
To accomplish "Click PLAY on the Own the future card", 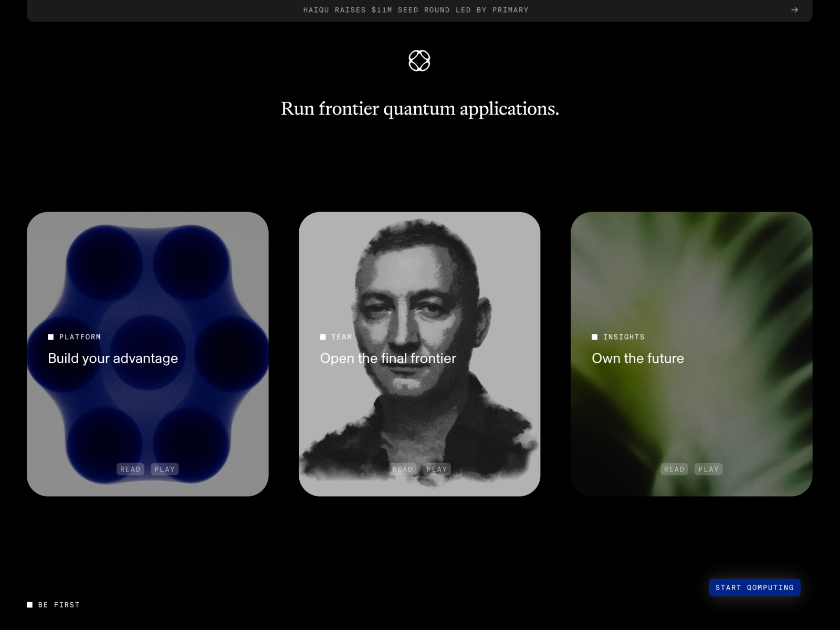I will pyautogui.click(x=709, y=469).
